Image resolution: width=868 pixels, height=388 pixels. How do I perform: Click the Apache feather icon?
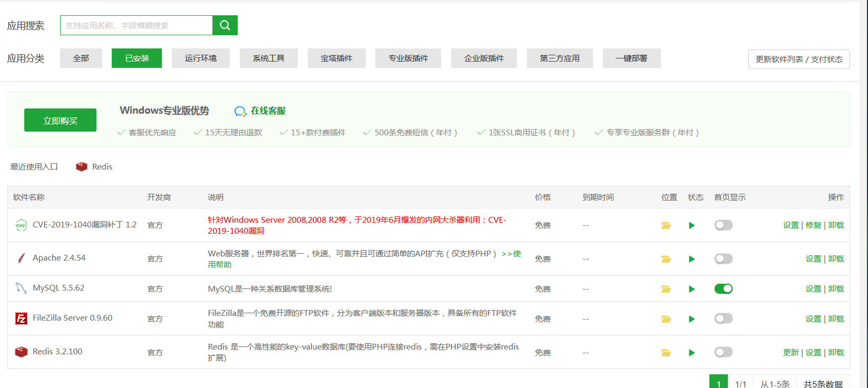pos(21,258)
